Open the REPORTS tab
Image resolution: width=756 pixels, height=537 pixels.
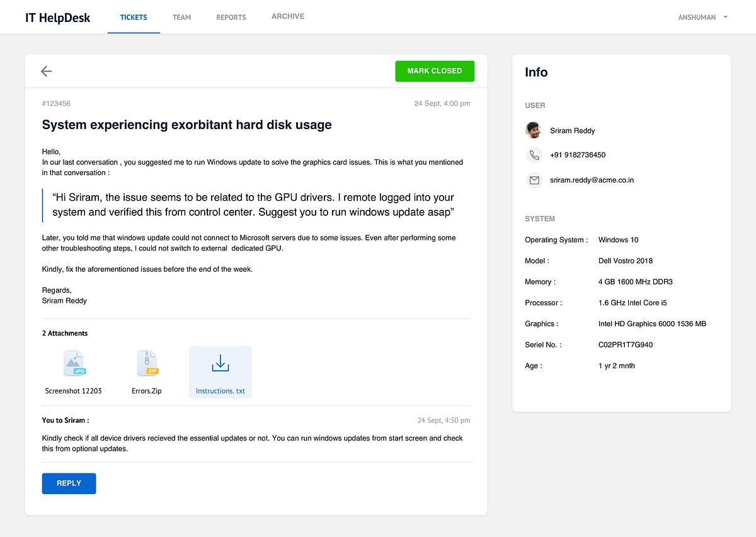pos(231,18)
